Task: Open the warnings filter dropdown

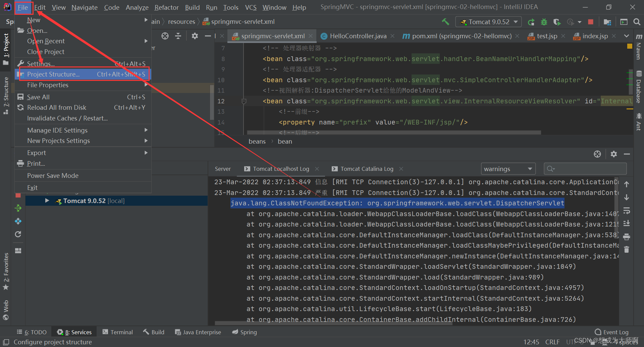Action: pos(508,169)
